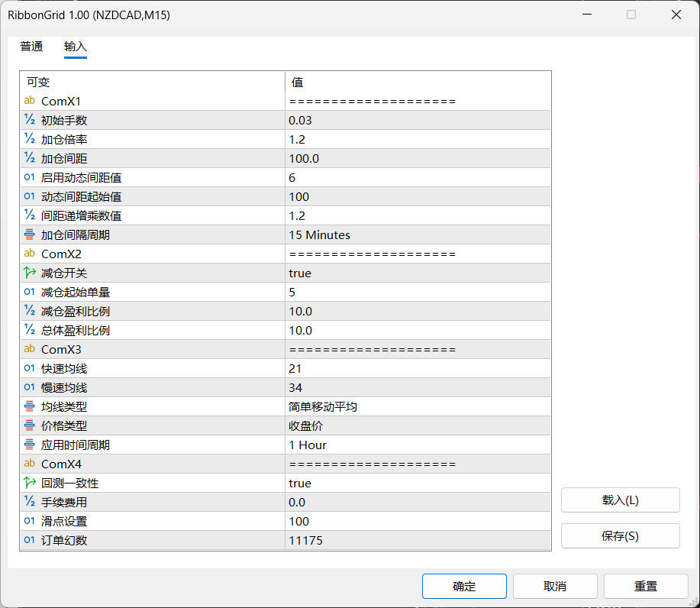Click the ½ icon next to 总体盈利比例

(x=30, y=330)
